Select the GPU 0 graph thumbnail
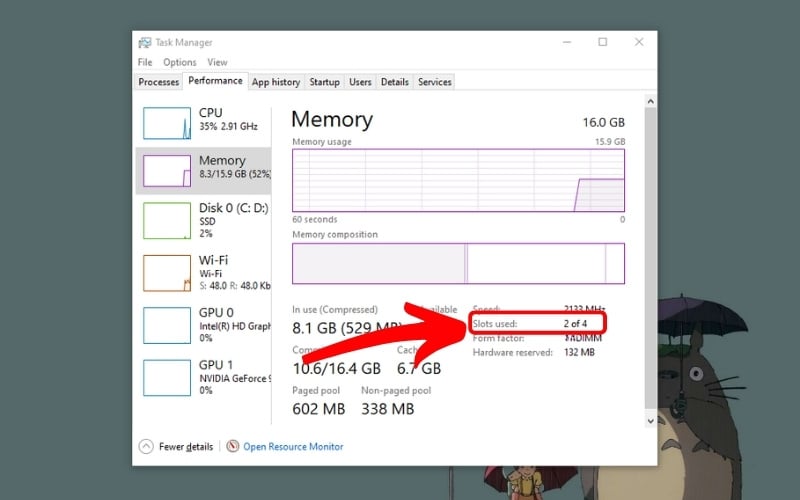 tap(167, 326)
